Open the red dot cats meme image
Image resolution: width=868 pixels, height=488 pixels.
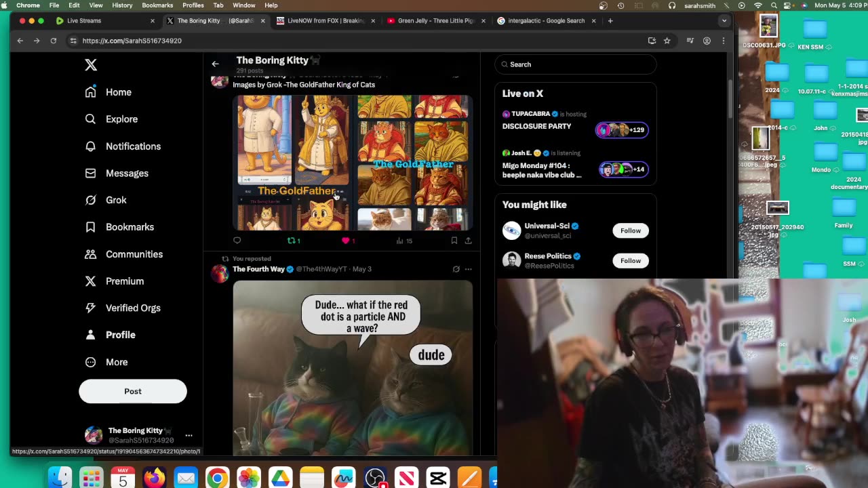pos(353,367)
